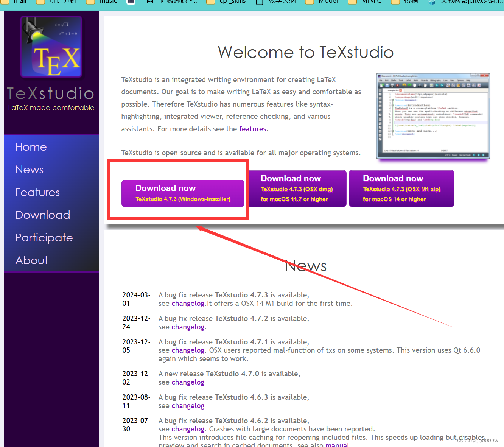Download TeXstudio 4.7.3 OSX dmg build
Viewport: 504px width, 447px height.
click(297, 188)
